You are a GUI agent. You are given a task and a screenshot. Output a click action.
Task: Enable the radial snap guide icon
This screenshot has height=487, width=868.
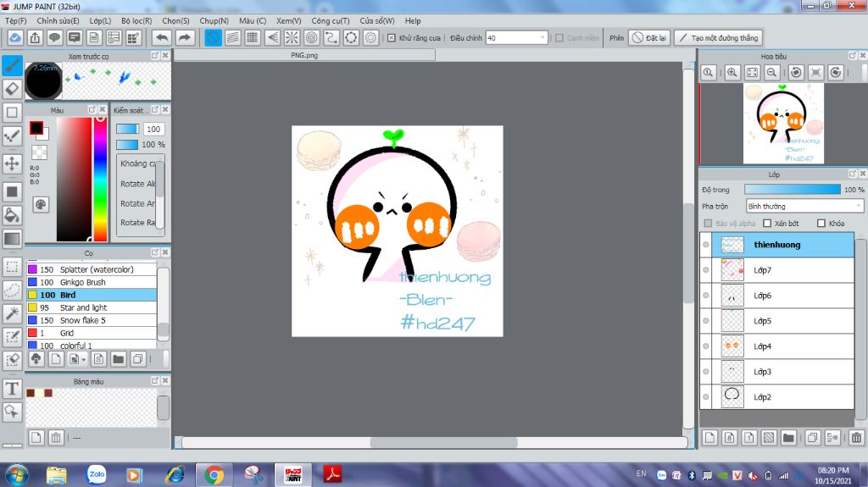[292, 38]
